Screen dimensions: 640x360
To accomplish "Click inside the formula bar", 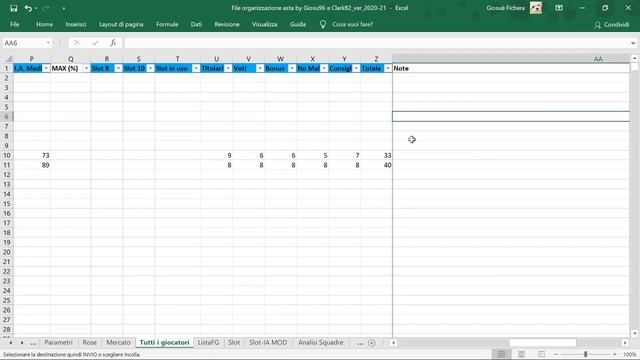I will click(x=376, y=43).
